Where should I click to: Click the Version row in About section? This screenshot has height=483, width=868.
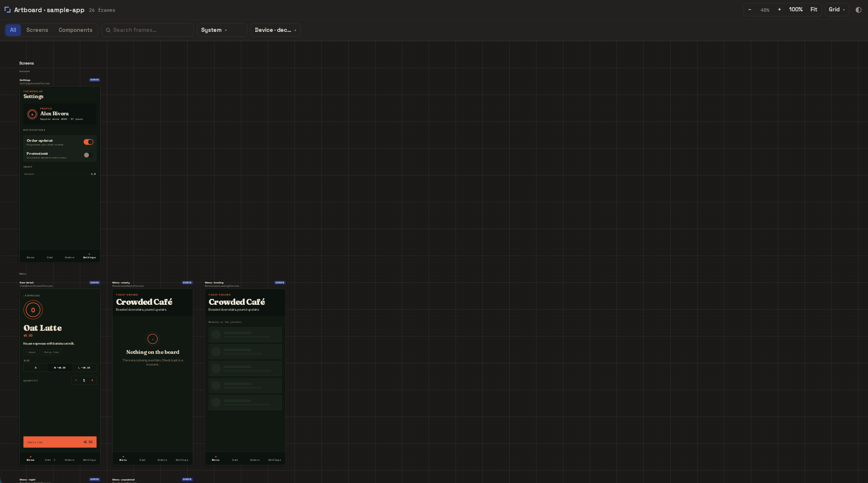pos(60,174)
